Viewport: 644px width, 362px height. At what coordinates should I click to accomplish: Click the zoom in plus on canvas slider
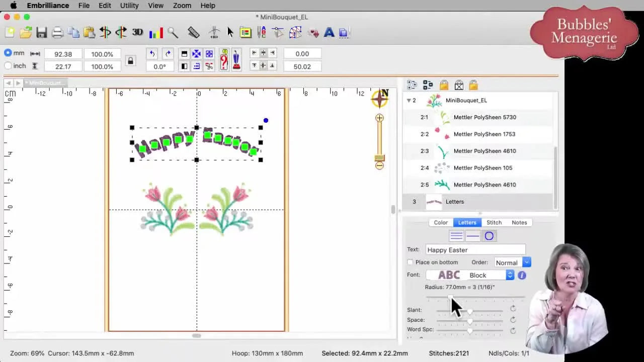tap(379, 118)
